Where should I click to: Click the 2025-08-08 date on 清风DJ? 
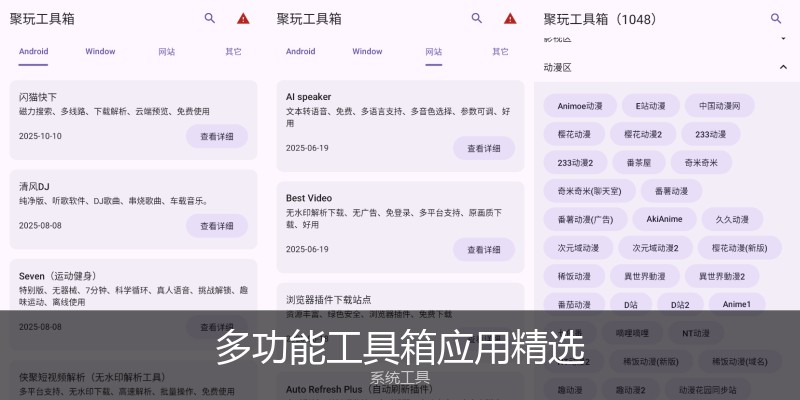click(x=40, y=226)
